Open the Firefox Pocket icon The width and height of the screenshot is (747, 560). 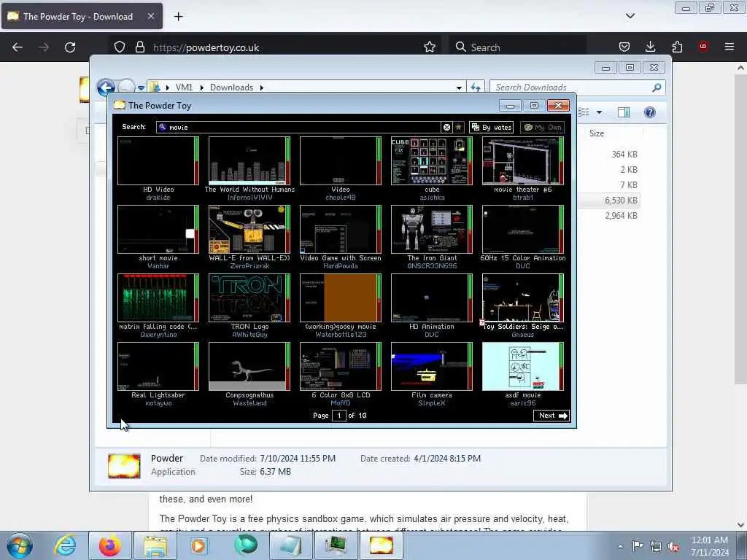[x=624, y=47]
